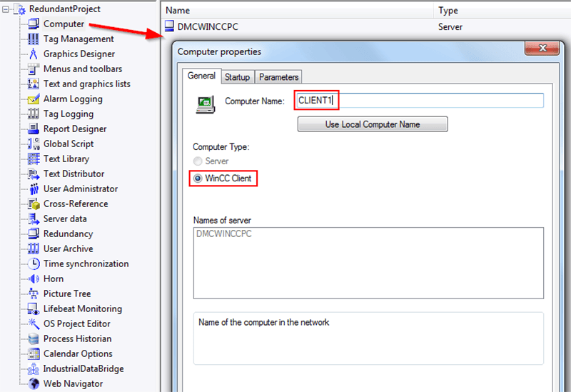Click the User Archive icon
571x392 pixels.
tap(34, 248)
